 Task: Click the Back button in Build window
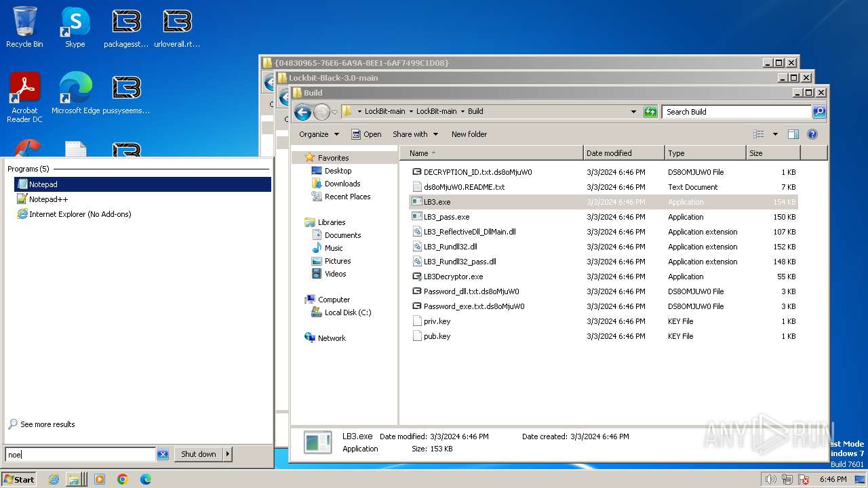[x=302, y=112]
